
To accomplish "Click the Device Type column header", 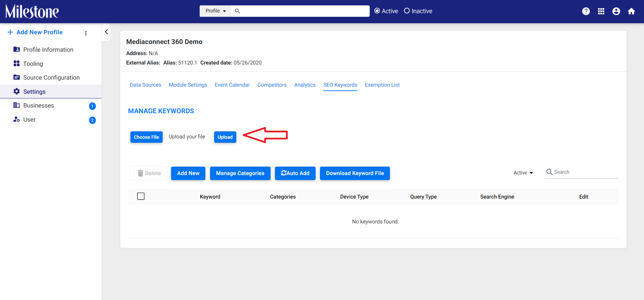I will point(354,197).
